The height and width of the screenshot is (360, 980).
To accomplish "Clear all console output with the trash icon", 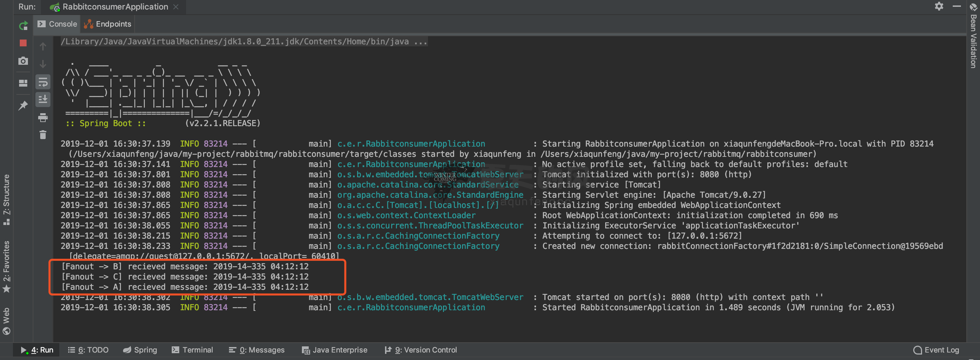I will coord(43,135).
